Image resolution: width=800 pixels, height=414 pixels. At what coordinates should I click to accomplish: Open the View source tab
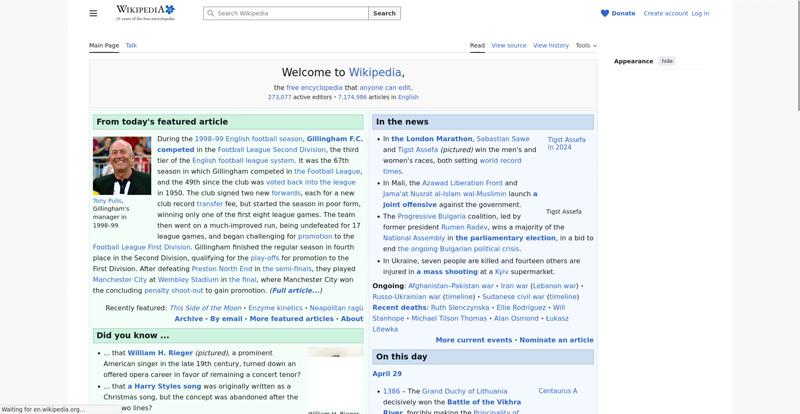(x=508, y=45)
